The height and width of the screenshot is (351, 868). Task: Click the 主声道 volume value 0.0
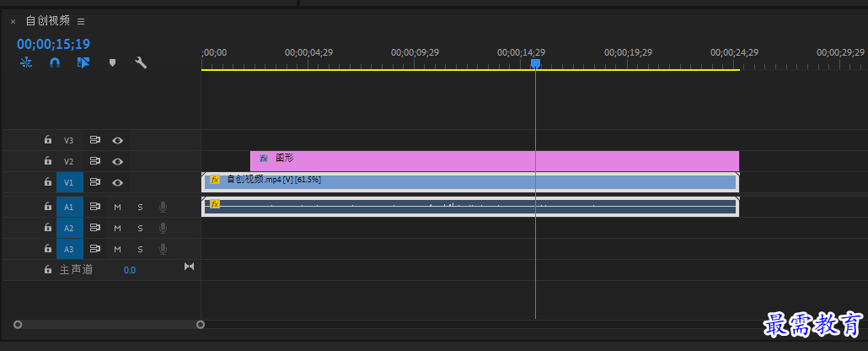pos(130,270)
